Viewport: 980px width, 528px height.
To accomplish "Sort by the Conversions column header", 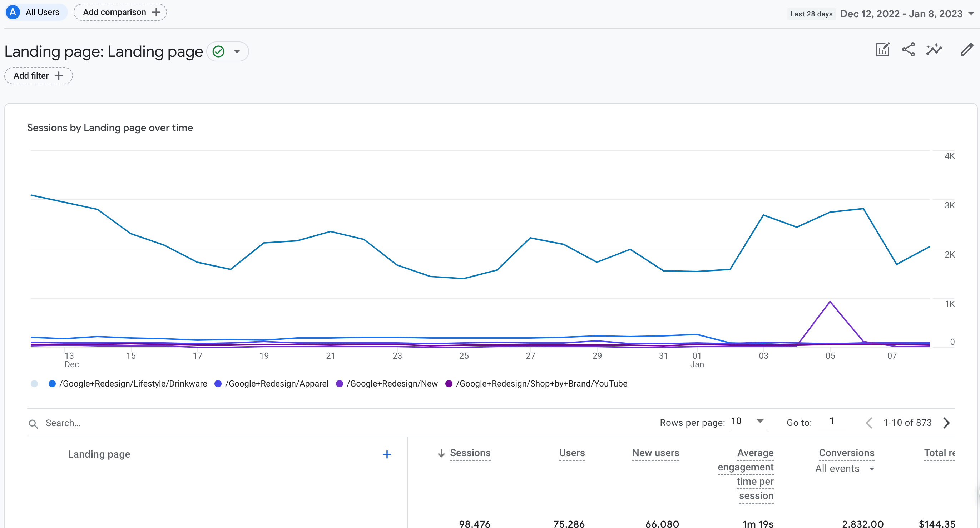I will (846, 453).
